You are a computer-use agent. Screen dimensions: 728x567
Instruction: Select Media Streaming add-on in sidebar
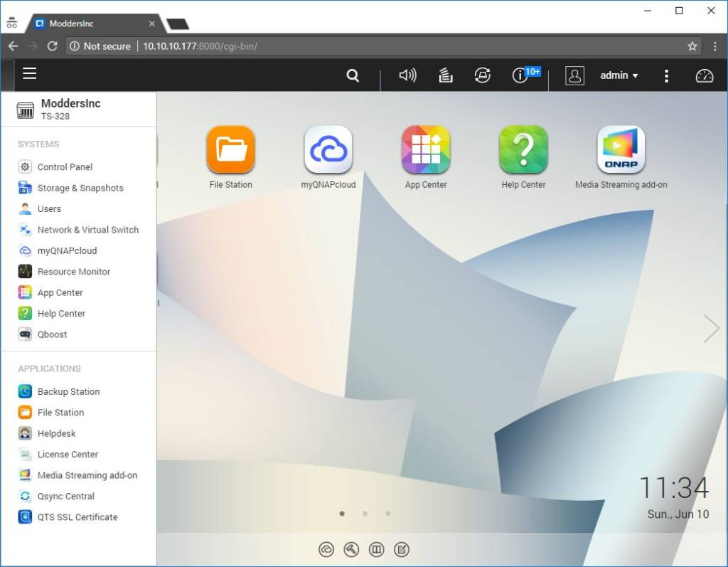click(77, 475)
